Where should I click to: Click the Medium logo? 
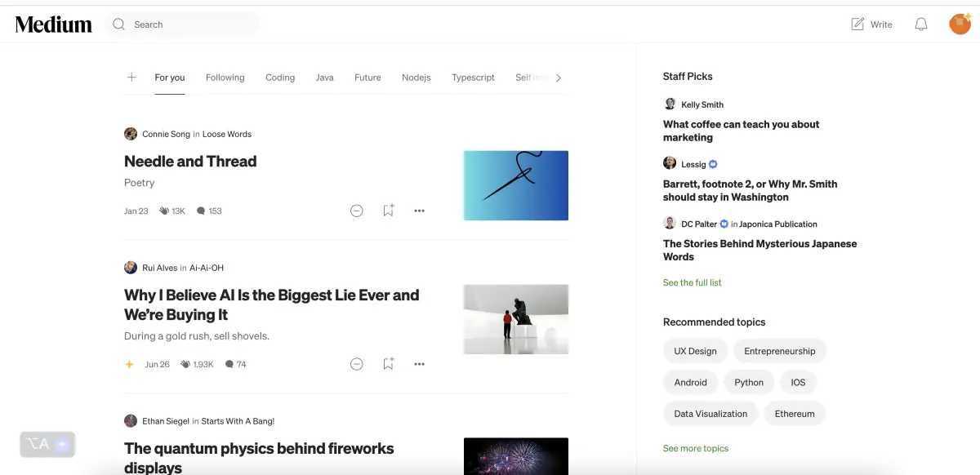[x=53, y=24]
